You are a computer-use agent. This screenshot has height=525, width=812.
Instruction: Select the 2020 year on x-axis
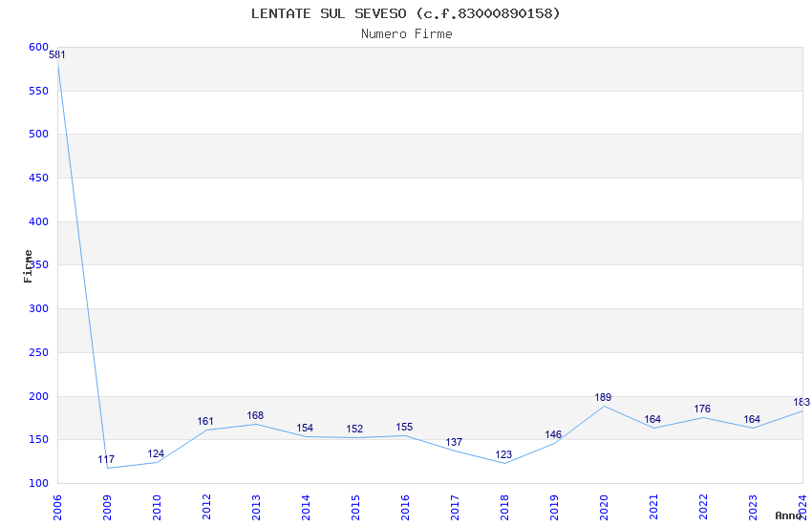coord(604,508)
